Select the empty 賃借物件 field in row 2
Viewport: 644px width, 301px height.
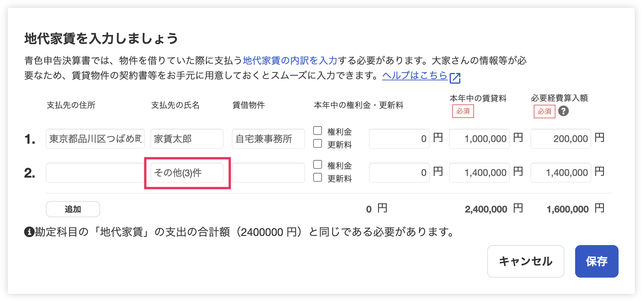pos(268,173)
